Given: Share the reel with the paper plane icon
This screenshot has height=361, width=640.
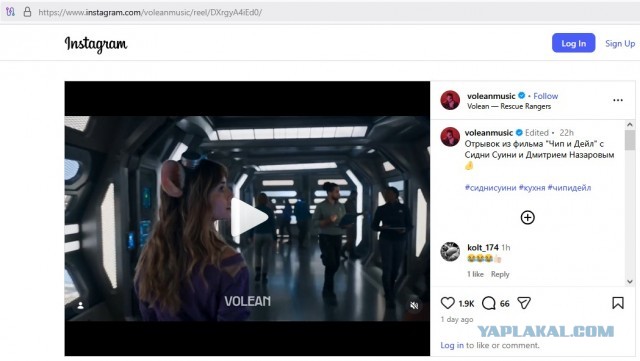Looking at the screenshot, I should click(524, 303).
